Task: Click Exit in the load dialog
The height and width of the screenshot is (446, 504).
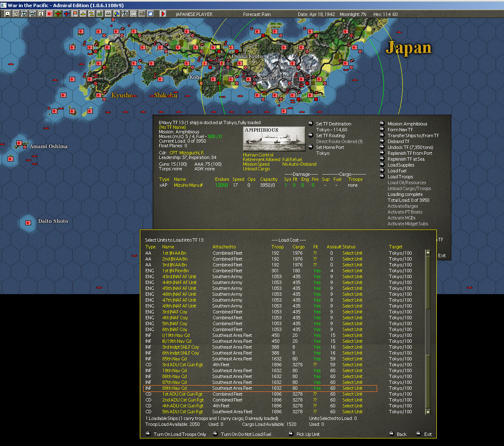Action: pos(428,434)
